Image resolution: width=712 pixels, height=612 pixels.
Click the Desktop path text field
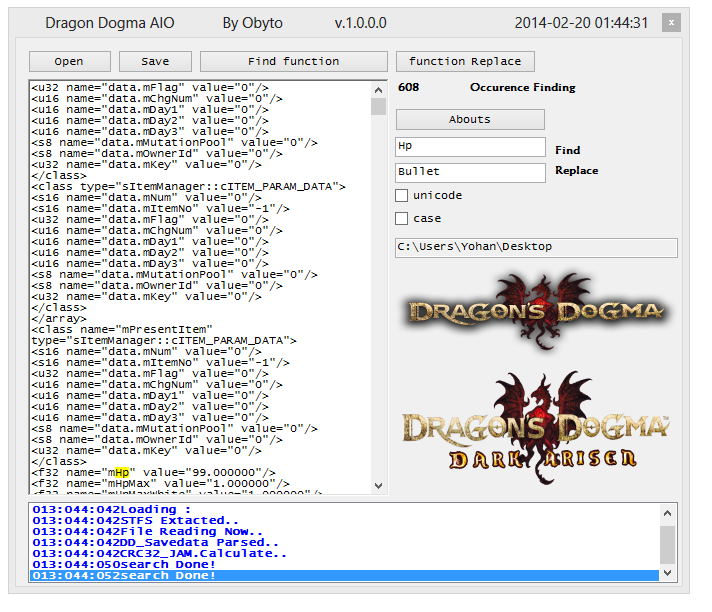pos(536,247)
